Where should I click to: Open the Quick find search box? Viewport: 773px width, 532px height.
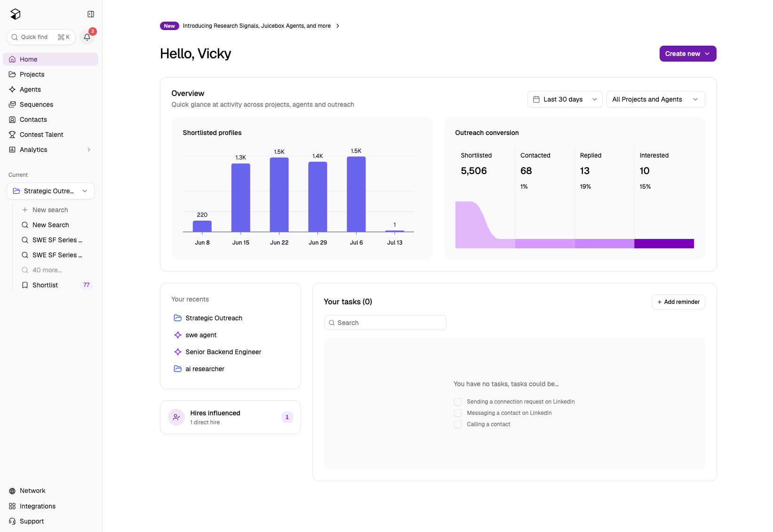(x=41, y=37)
